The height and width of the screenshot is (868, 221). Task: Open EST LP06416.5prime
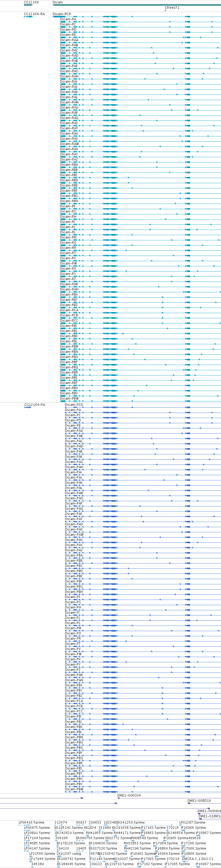pos(31,822)
